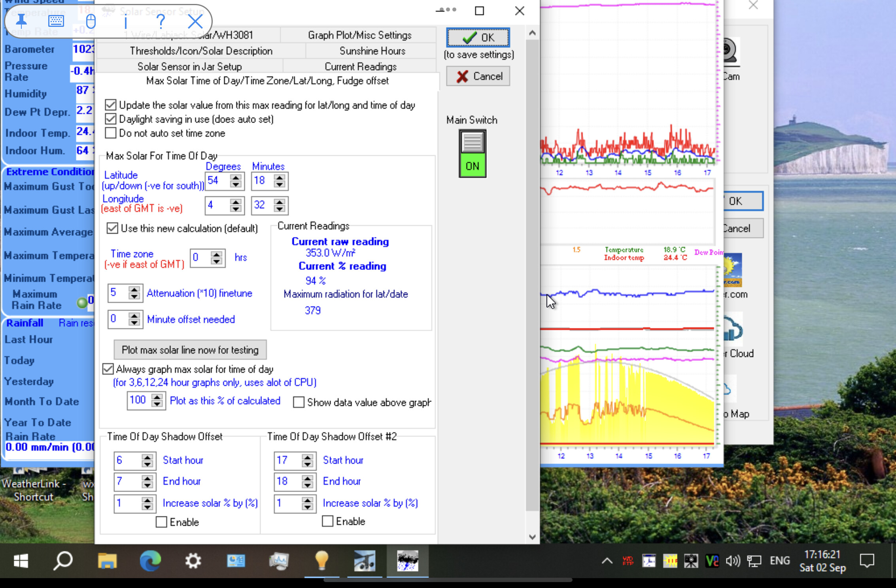Click Cancel in Solar Sensor Setup
896x588 pixels.
tap(478, 76)
